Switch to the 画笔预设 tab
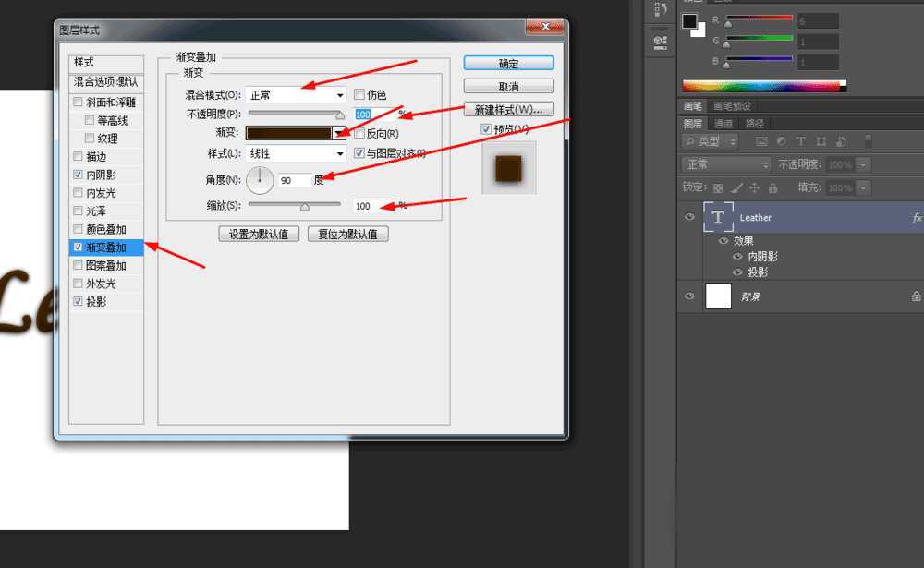This screenshot has height=568, width=924. tap(733, 105)
